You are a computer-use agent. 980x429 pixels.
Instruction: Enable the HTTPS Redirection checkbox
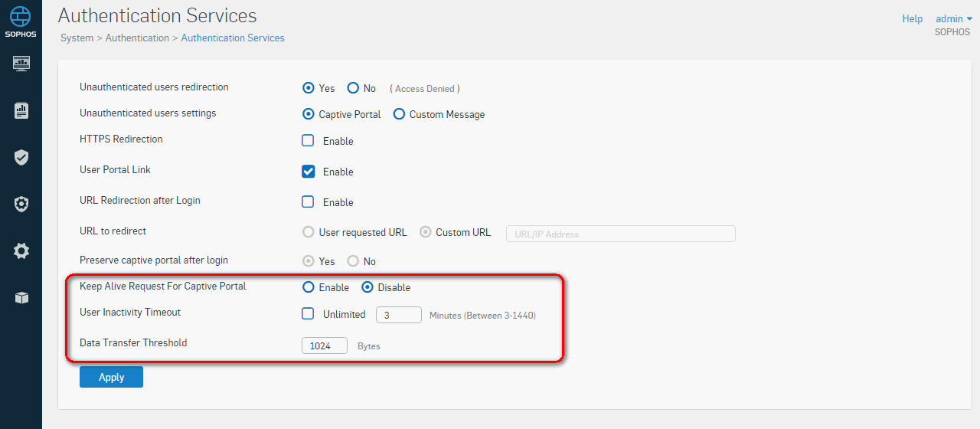point(308,140)
